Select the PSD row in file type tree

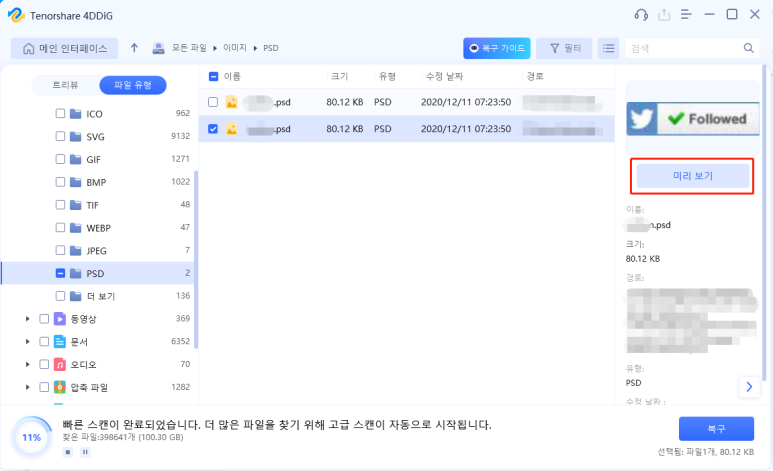tap(98, 273)
